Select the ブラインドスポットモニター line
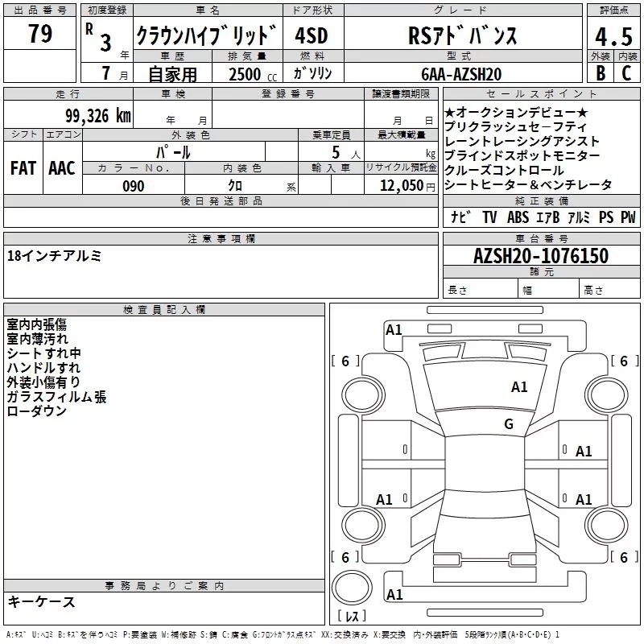This screenshot has height=644, width=644. pyautogui.click(x=522, y=155)
